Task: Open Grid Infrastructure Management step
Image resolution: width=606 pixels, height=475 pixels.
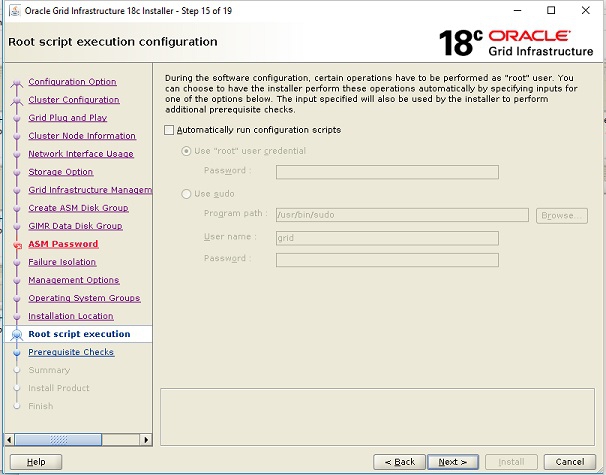Action: tap(90, 190)
